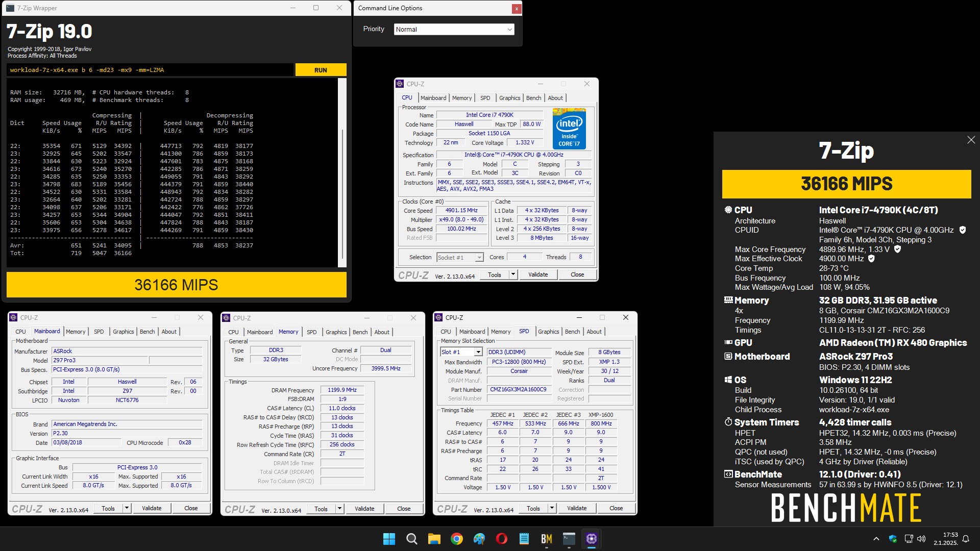
Task: Click the Part Number CMZ16GX3M2A1600C9 field
Action: coord(518,389)
